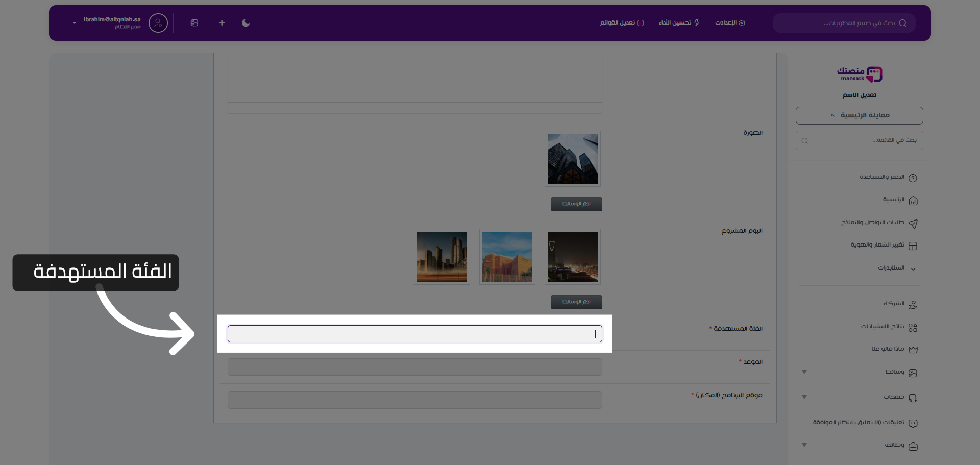Toggle dark mode moon icon
The width and height of the screenshot is (980, 465).
[246, 23]
